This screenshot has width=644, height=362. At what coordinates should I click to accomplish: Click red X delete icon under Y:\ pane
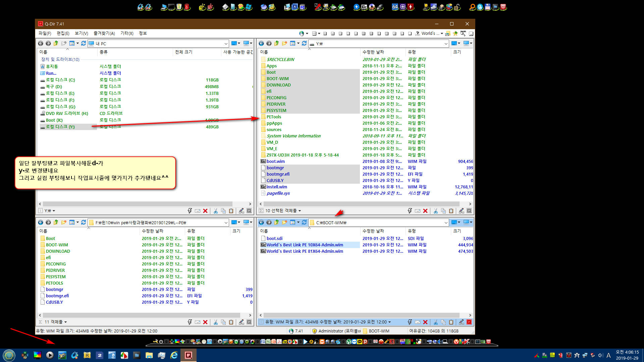pos(425,211)
